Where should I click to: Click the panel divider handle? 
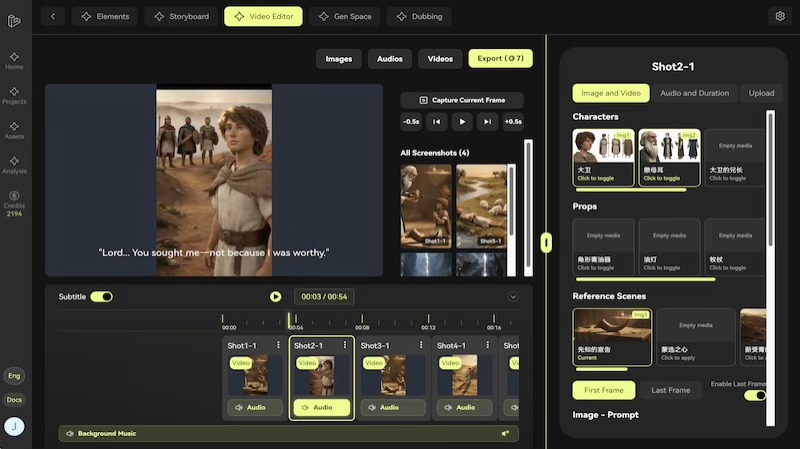[546, 243]
